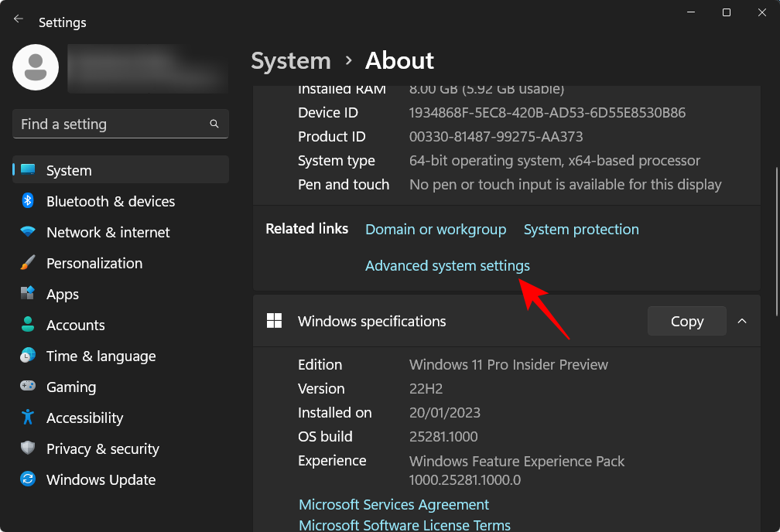Open the Domain or workgroup link
This screenshot has width=780, height=532.
[436, 229]
